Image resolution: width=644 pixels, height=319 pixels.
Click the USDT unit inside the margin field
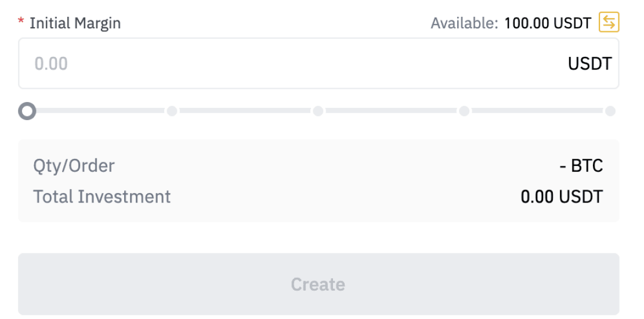pos(589,63)
